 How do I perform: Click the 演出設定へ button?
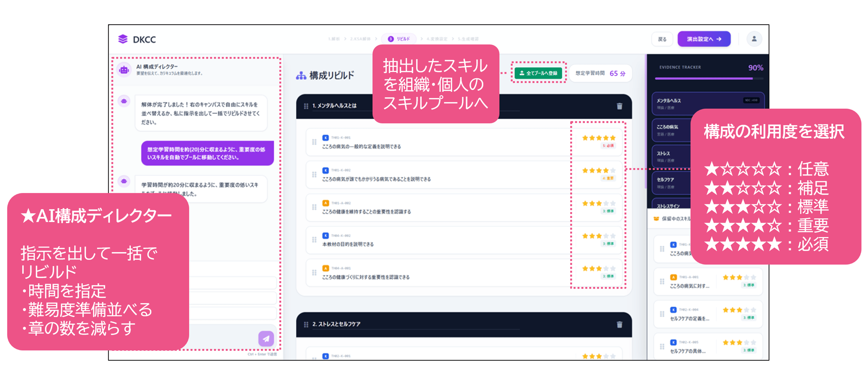704,39
